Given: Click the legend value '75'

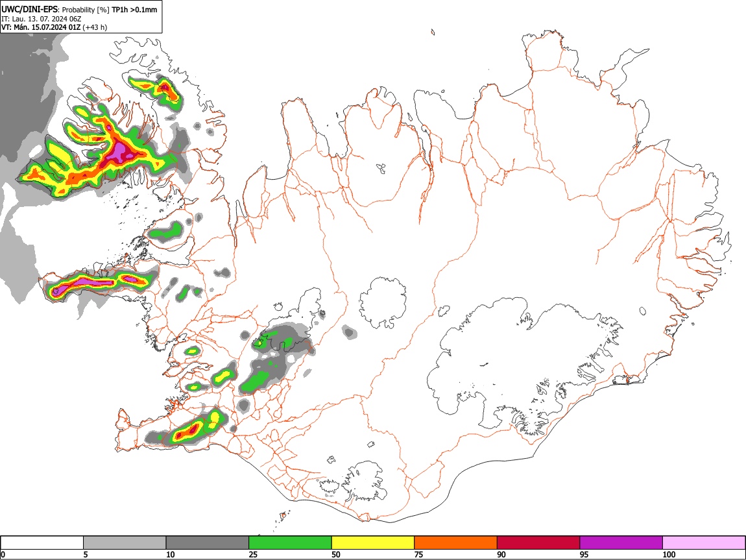Looking at the screenshot, I should click(418, 554).
